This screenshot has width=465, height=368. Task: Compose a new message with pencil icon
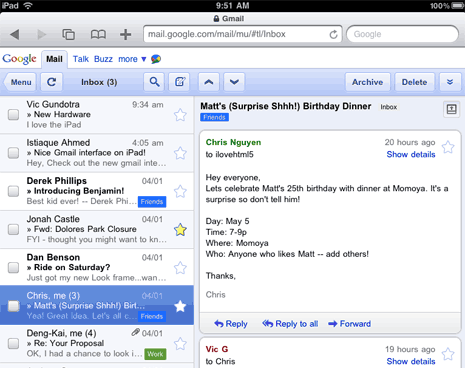click(180, 82)
